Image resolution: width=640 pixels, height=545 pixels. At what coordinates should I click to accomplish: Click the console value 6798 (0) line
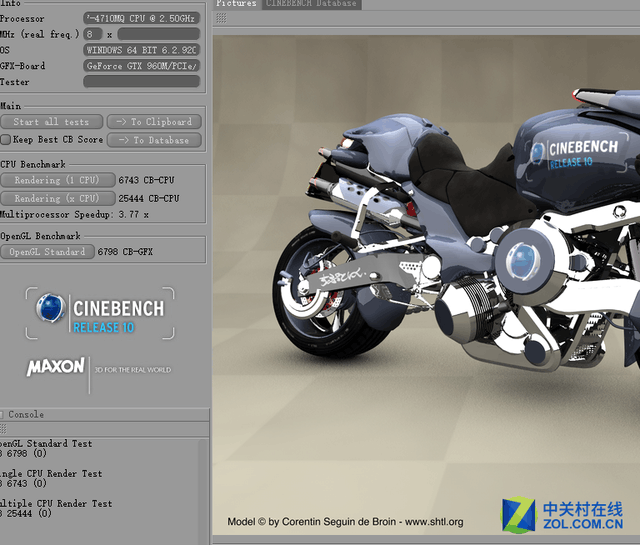(x=23, y=453)
